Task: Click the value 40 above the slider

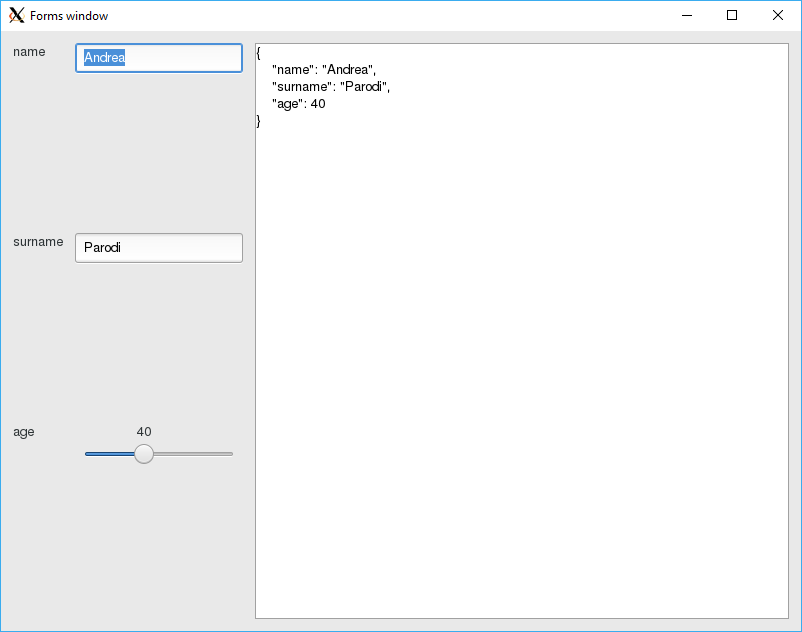Action: 144,432
